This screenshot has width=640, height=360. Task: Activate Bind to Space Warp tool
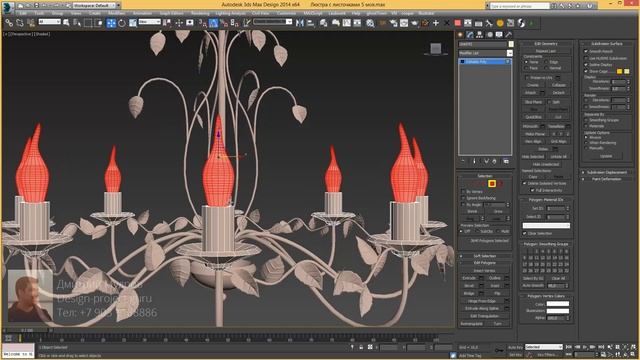click(30, 23)
